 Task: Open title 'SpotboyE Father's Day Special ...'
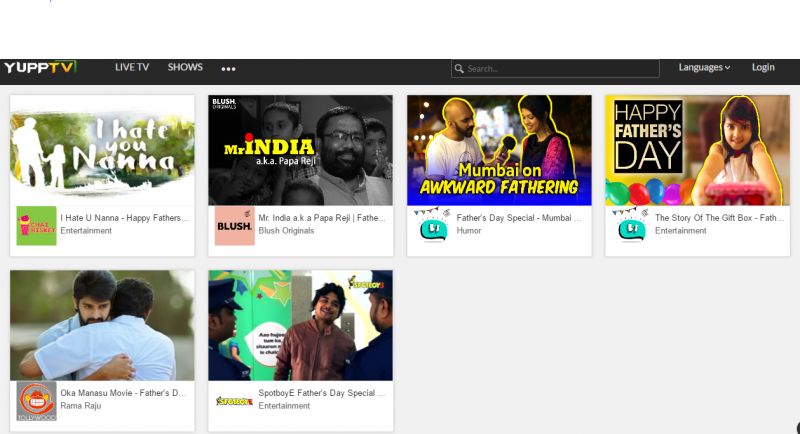click(322, 393)
